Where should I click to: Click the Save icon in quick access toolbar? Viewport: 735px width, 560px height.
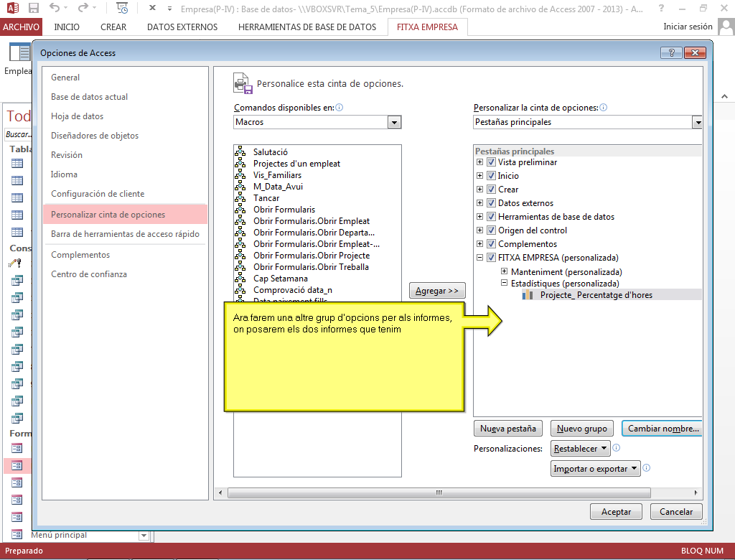coord(33,8)
